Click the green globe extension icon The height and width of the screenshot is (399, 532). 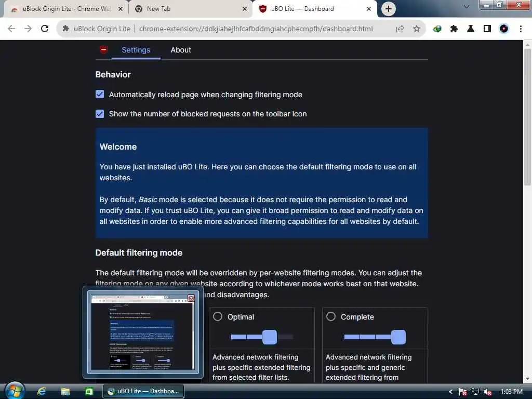[437, 29]
